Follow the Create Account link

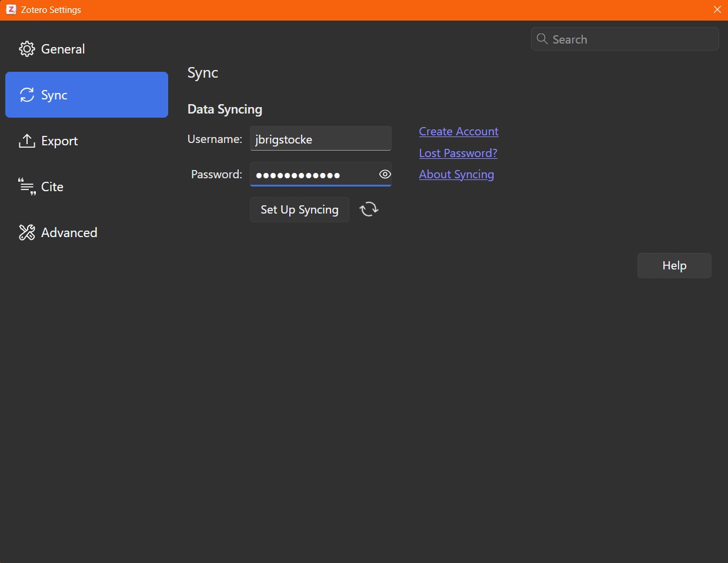pos(459,131)
